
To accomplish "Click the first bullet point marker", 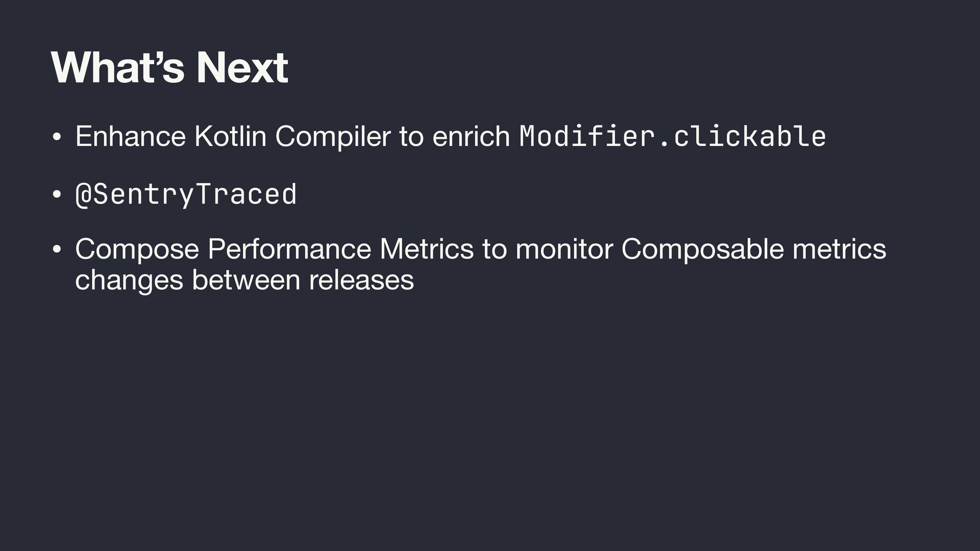I will click(57, 137).
